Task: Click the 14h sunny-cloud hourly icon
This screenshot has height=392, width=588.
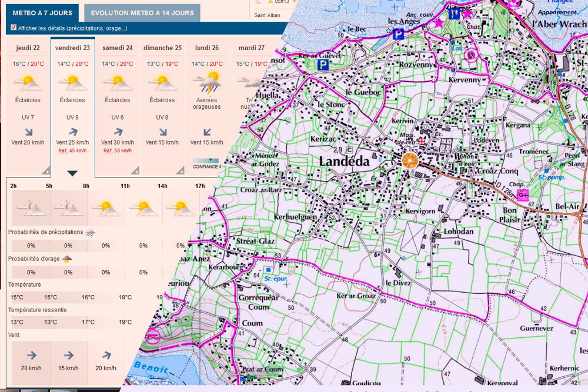Action: tap(181, 209)
